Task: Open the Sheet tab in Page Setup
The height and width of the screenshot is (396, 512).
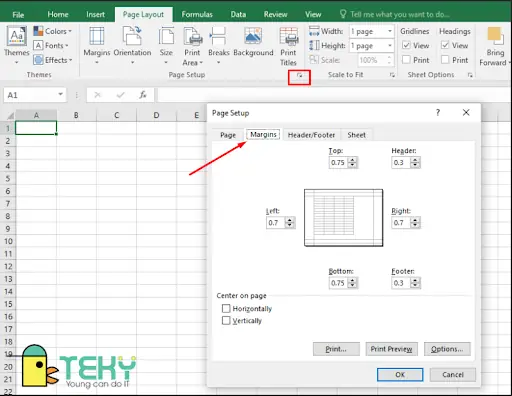Action: [356, 135]
